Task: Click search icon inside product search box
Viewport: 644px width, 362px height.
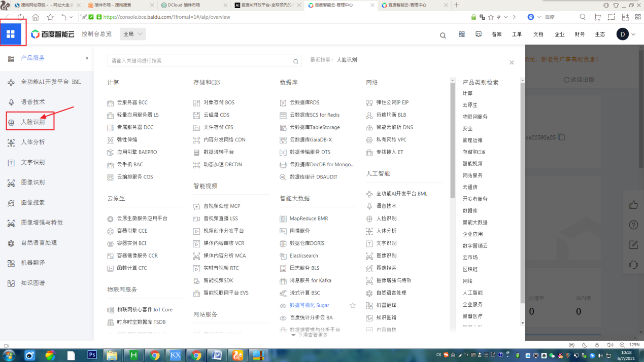Action: tap(296, 61)
